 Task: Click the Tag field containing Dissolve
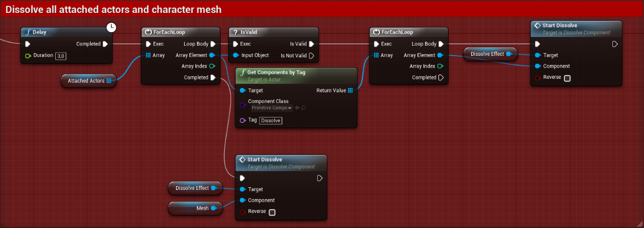coord(271,121)
